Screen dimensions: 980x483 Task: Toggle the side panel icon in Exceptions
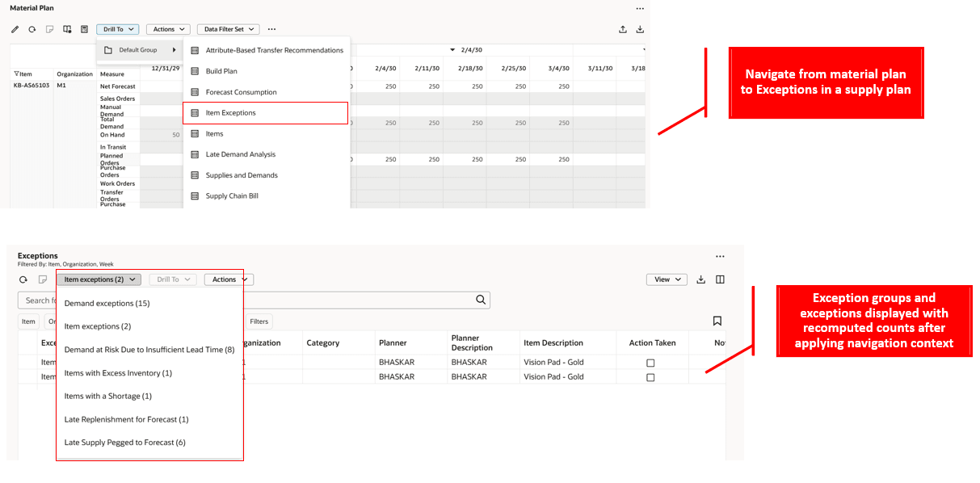pyautogui.click(x=720, y=279)
